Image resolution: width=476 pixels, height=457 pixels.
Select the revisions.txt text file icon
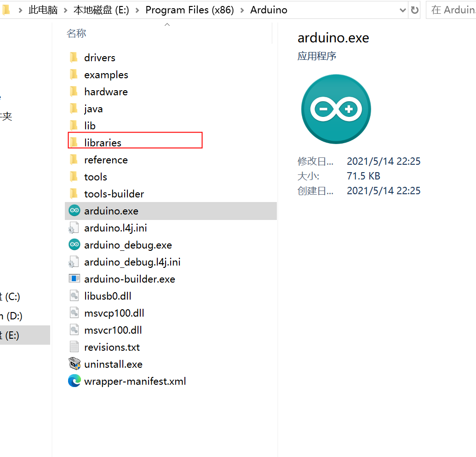[74, 347]
